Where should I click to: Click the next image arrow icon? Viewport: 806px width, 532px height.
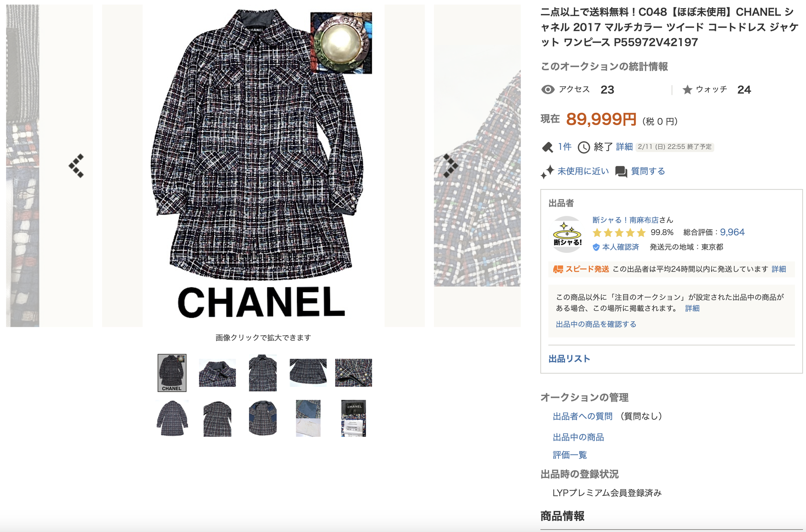coord(451,166)
